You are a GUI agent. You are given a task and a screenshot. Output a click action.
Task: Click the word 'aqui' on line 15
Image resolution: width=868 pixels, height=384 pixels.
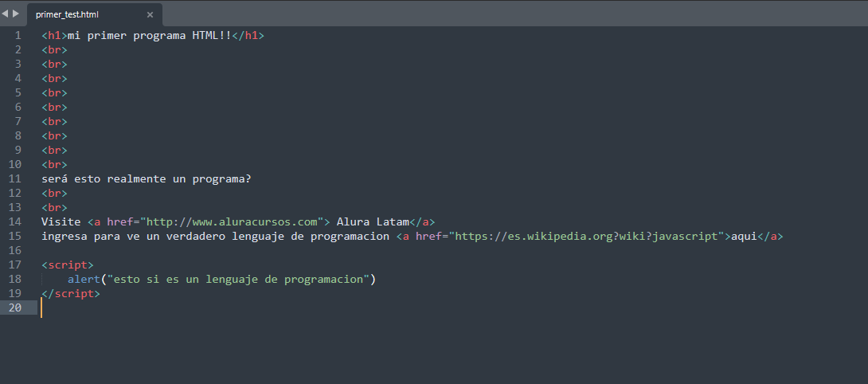coord(744,236)
